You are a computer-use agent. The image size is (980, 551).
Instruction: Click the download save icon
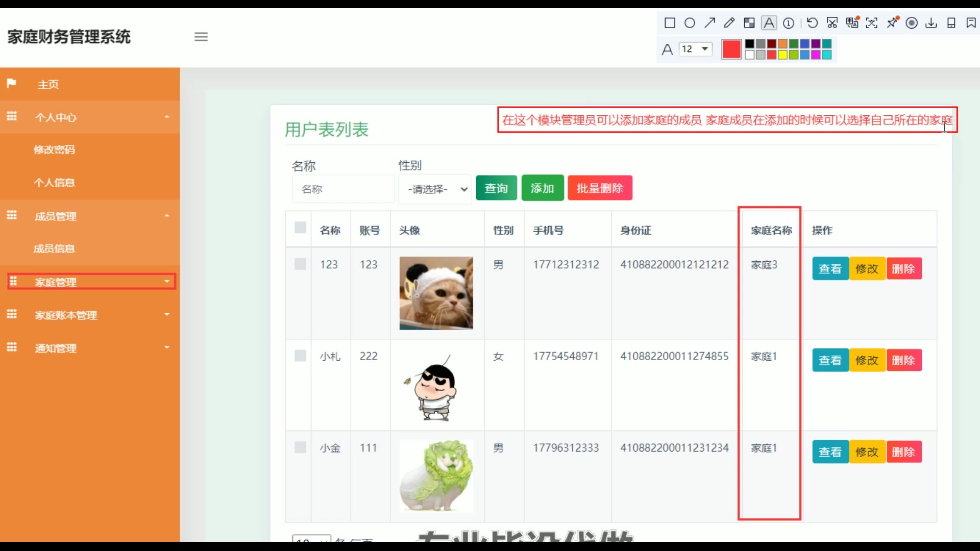931,23
